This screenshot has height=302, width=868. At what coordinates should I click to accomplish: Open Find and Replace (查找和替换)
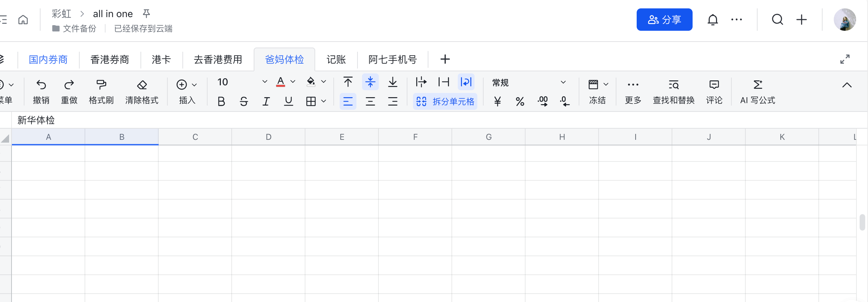pyautogui.click(x=673, y=85)
